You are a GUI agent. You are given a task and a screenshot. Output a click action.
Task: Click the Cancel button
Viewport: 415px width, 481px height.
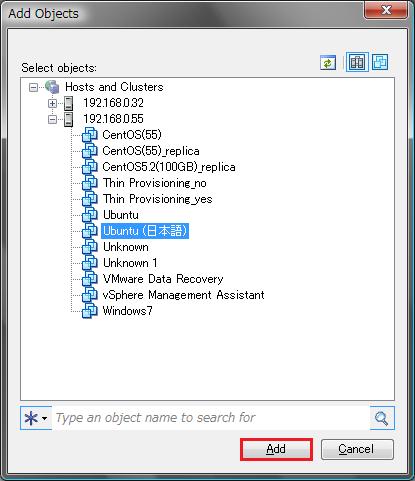pyautogui.click(x=357, y=449)
